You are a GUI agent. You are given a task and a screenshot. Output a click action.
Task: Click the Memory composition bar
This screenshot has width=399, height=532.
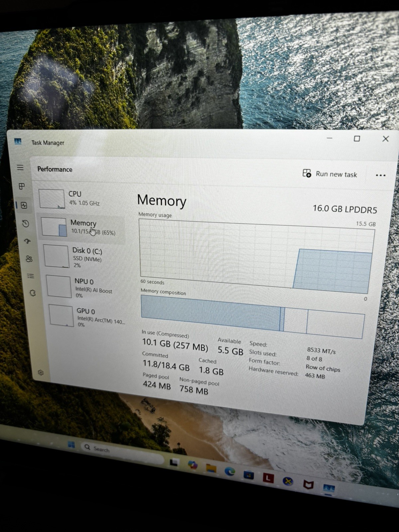(x=253, y=317)
